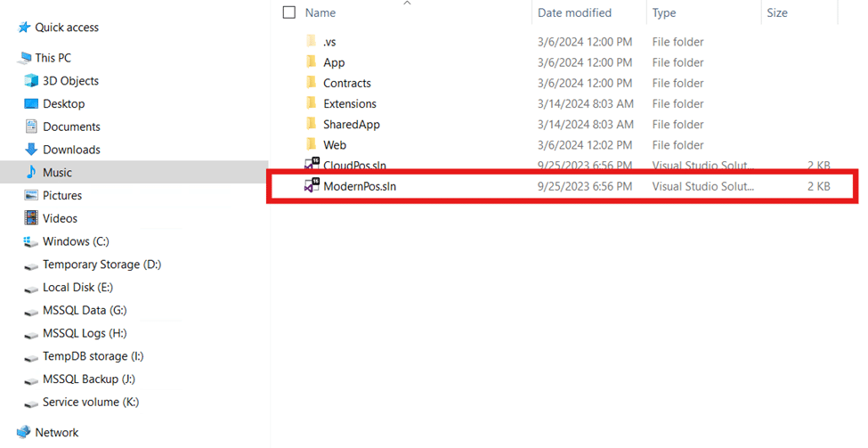Click the This PC computer icon

tap(24, 58)
